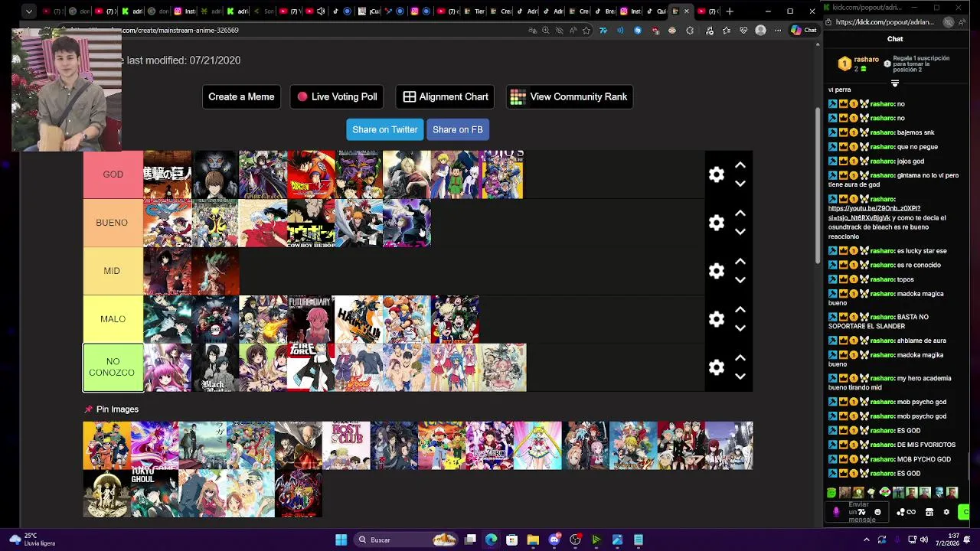
Task: Select Attack on Titan image in GOD tier
Action: tap(167, 174)
